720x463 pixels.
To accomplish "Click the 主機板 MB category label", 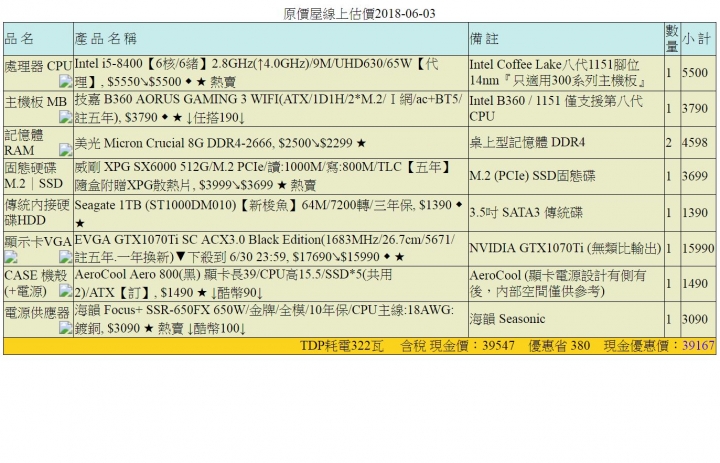I will click(x=36, y=102).
